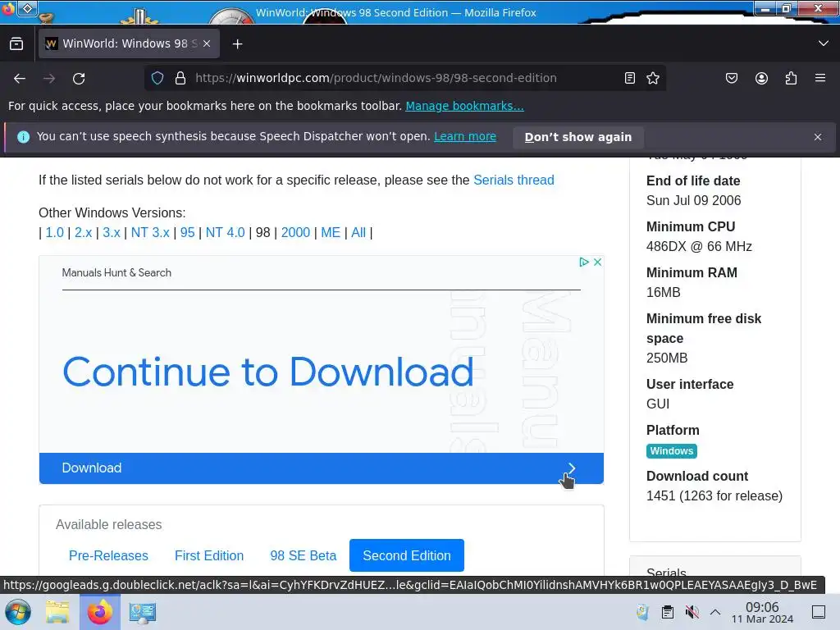Viewport: 840px width, 630px height.
Task: Open AdChoices icon on advertisement
Action: pyautogui.click(x=584, y=262)
